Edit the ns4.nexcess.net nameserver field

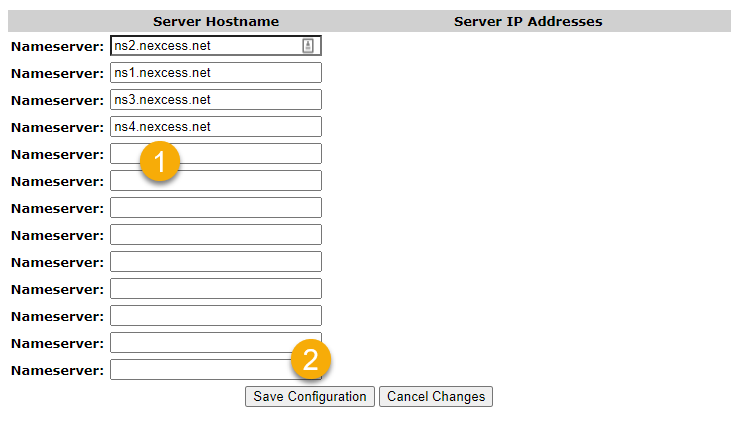tap(215, 127)
